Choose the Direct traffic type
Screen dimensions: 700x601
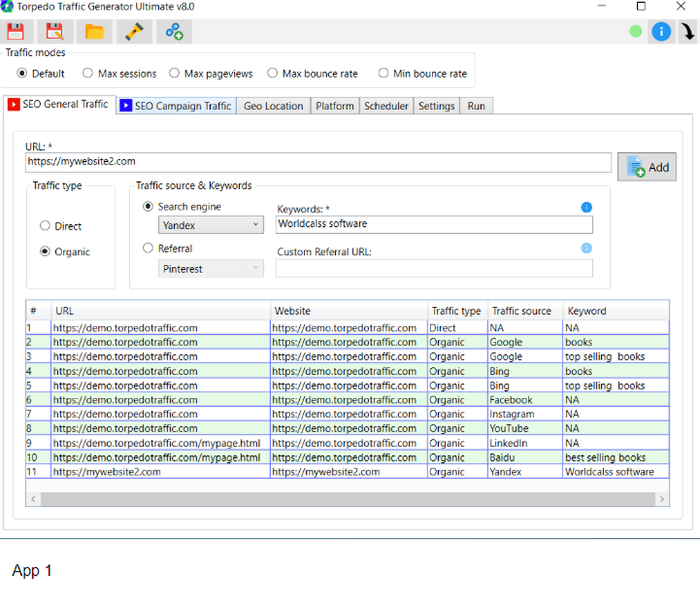click(x=45, y=226)
